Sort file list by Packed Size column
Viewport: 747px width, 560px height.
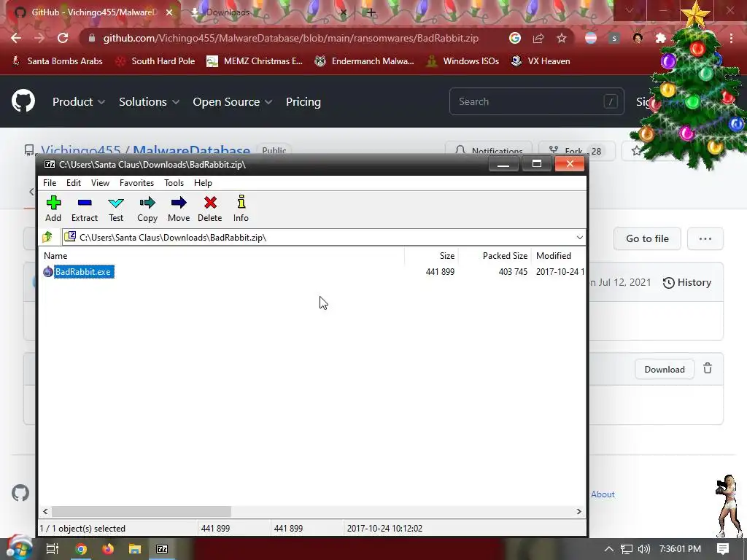coord(495,256)
